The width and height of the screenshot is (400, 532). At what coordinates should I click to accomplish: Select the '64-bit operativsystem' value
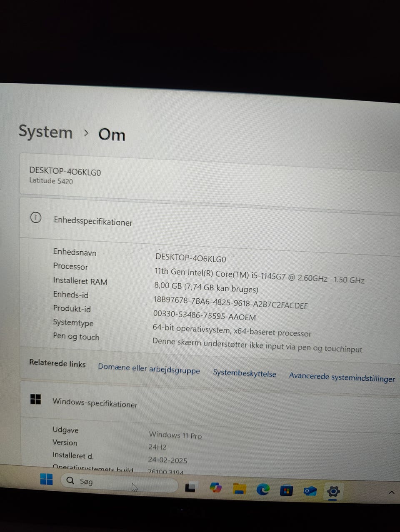coord(232,330)
